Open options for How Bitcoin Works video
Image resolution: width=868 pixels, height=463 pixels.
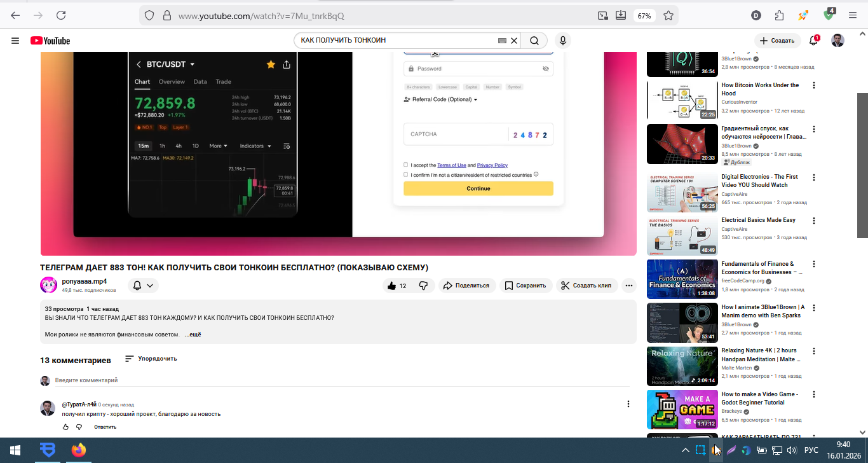[x=814, y=85]
